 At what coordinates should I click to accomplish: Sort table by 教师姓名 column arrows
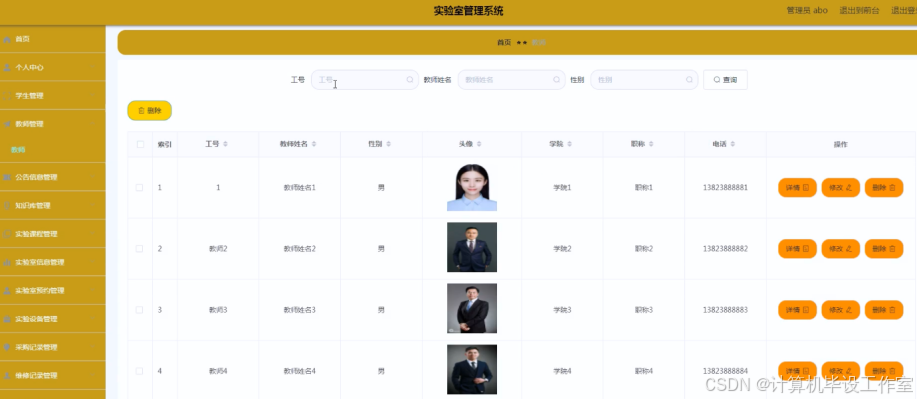point(314,144)
